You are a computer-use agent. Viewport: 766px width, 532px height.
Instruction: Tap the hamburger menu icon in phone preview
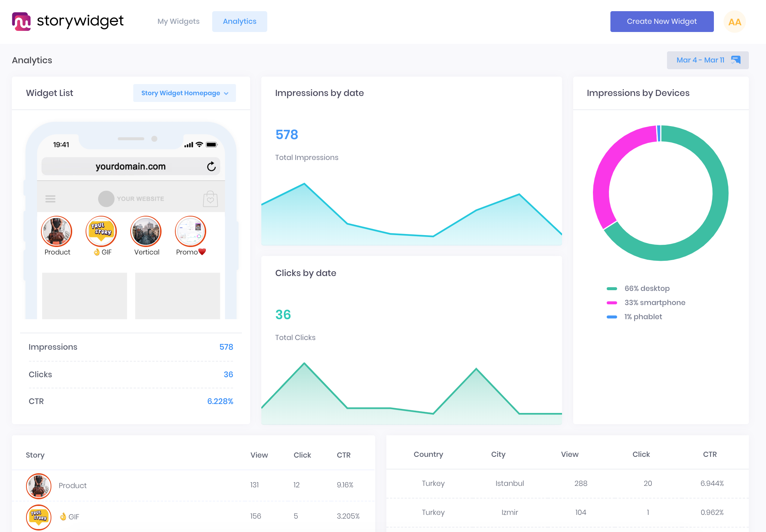coord(50,199)
